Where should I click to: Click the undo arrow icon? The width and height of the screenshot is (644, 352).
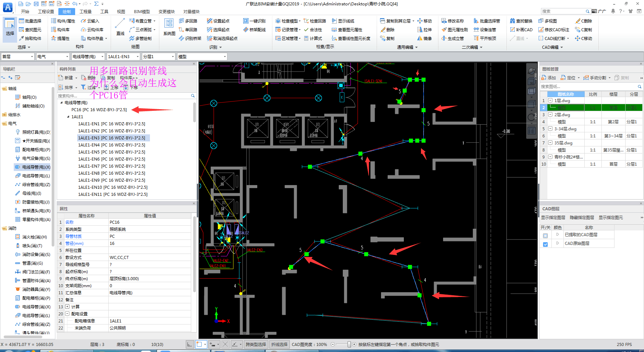(74, 4)
